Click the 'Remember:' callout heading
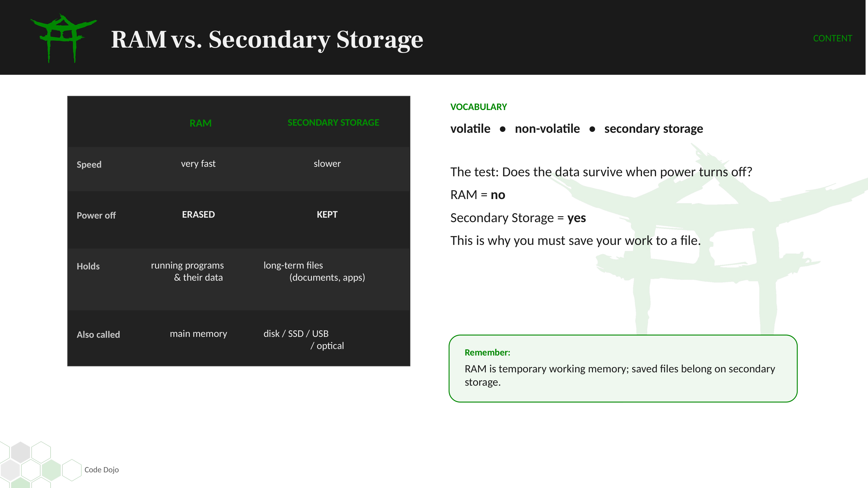This screenshot has height=488, width=868. (487, 352)
